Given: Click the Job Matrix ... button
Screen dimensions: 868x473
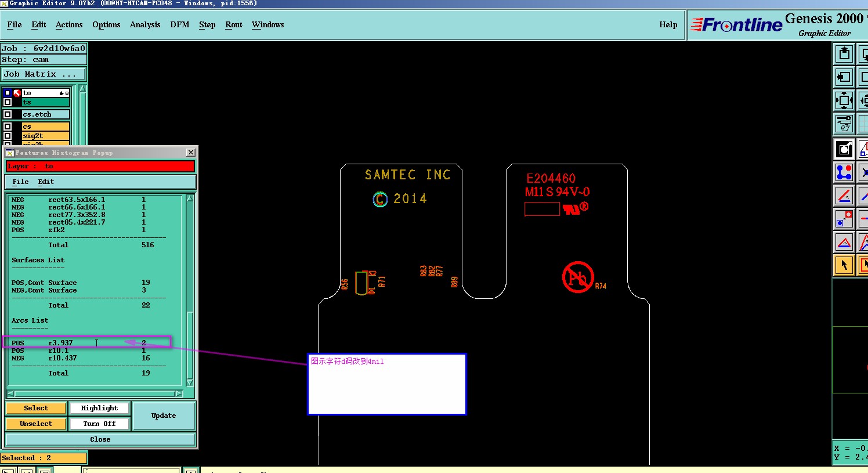Looking at the screenshot, I should click(44, 74).
